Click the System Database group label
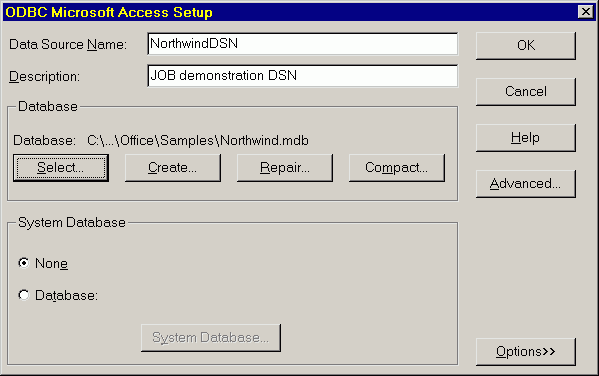The height and width of the screenshot is (376, 599). click(72, 222)
